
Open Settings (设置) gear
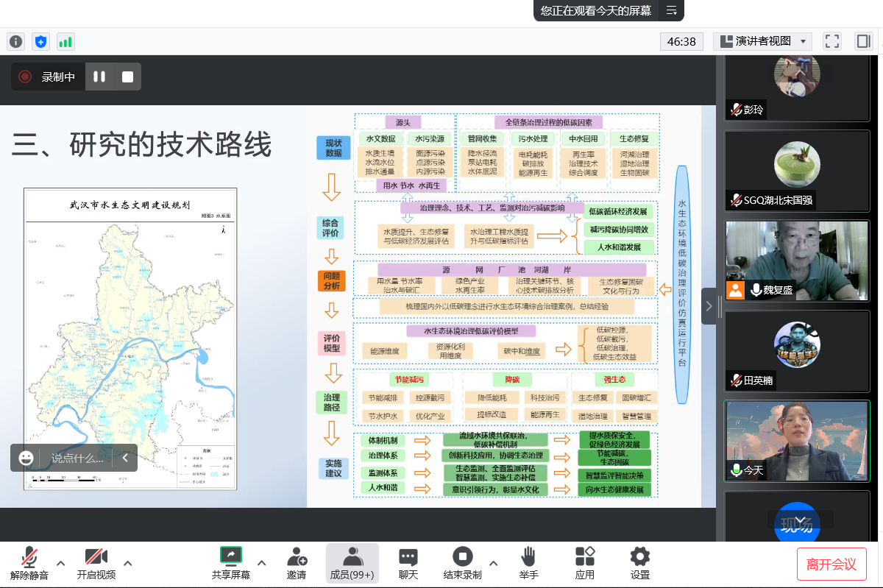tap(640, 563)
